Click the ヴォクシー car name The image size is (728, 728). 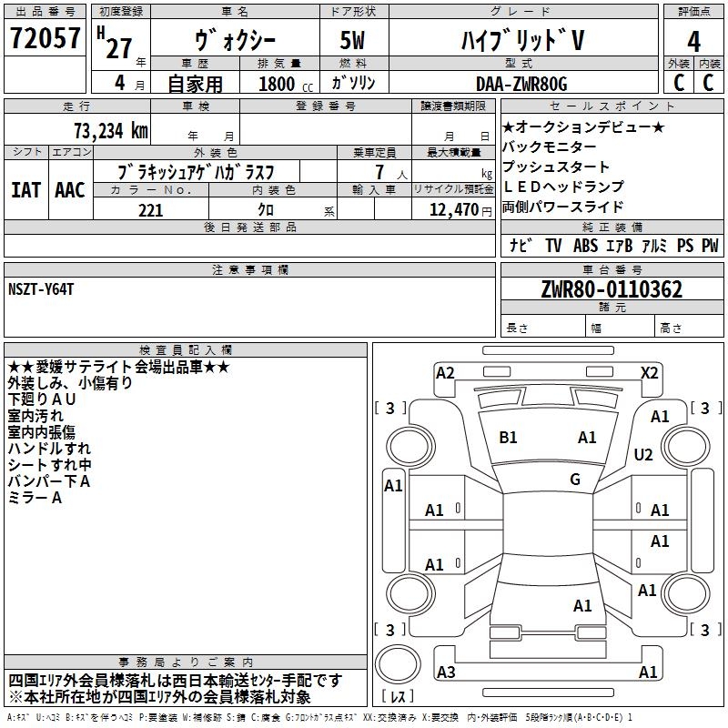tap(235, 41)
